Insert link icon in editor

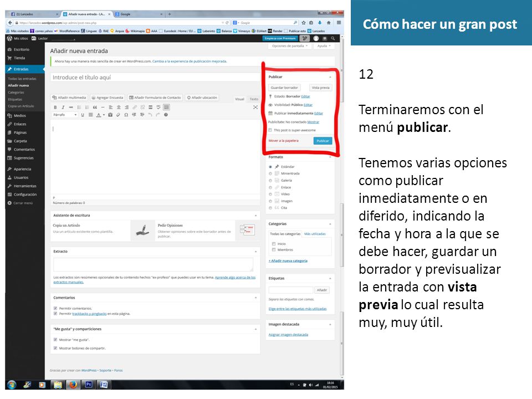(x=135, y=107)
